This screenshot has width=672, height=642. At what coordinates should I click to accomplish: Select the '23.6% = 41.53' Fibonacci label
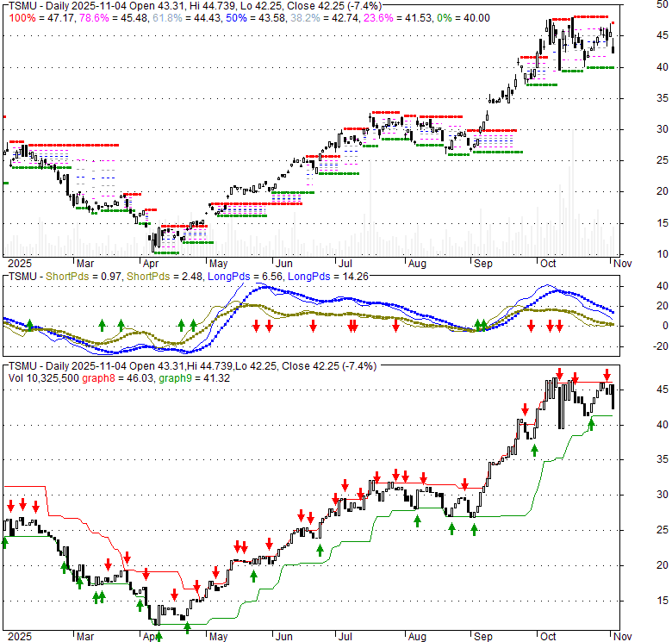pos(399,18)
